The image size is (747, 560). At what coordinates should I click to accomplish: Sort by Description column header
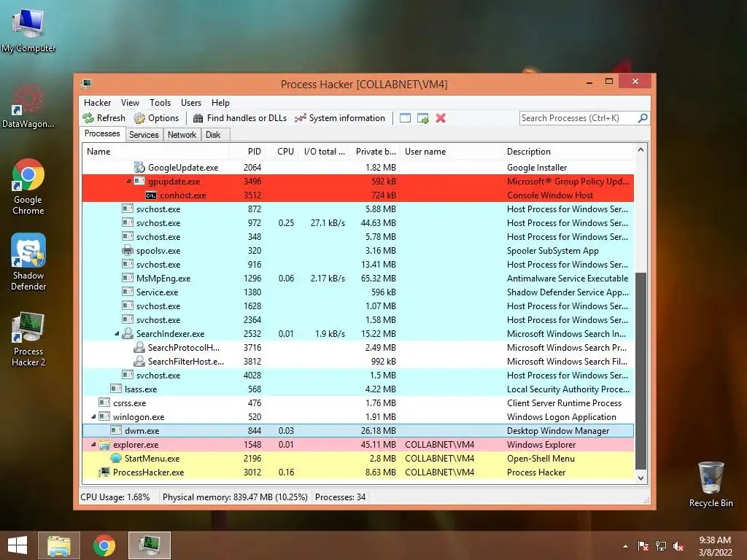568,152
